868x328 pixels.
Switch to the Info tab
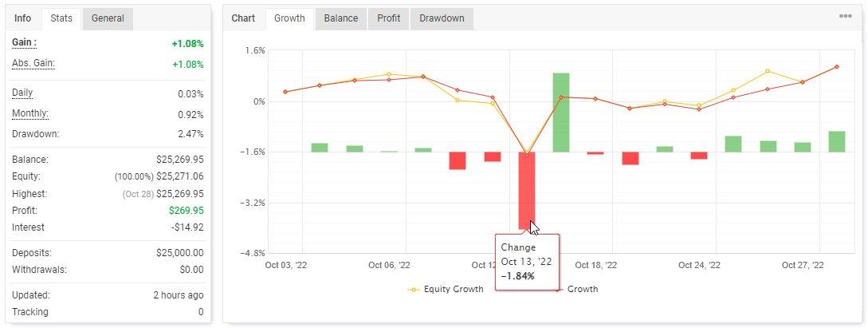point(22,18)
